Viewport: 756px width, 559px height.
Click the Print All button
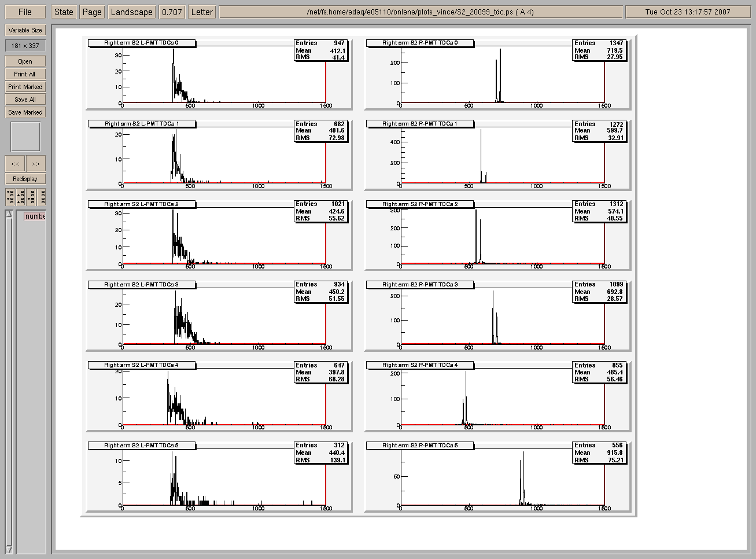tap(25, 74)
